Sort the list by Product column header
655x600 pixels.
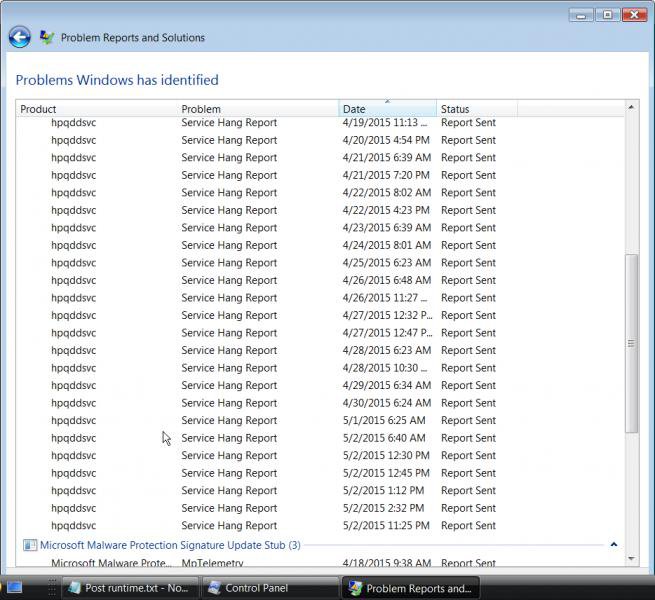click(97, 109)
